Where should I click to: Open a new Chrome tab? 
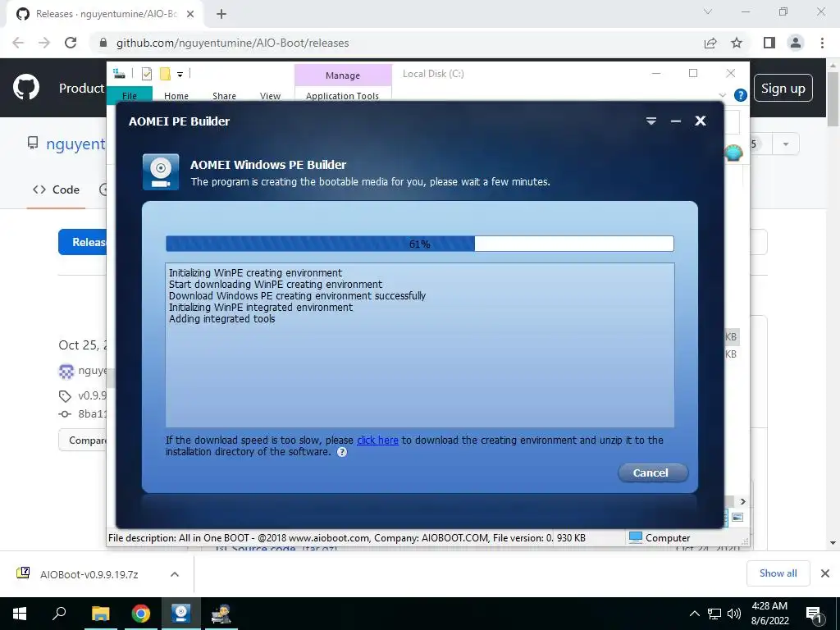(x=221, y=14)
